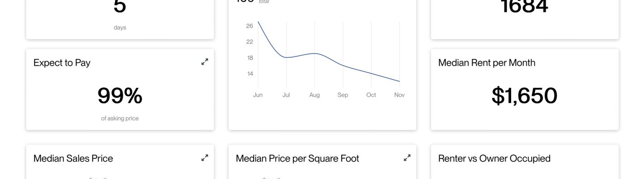Click the 26 value on the y-axis
Image resolution: width=644 pixels, height=179 pixels.
(250, 26)
